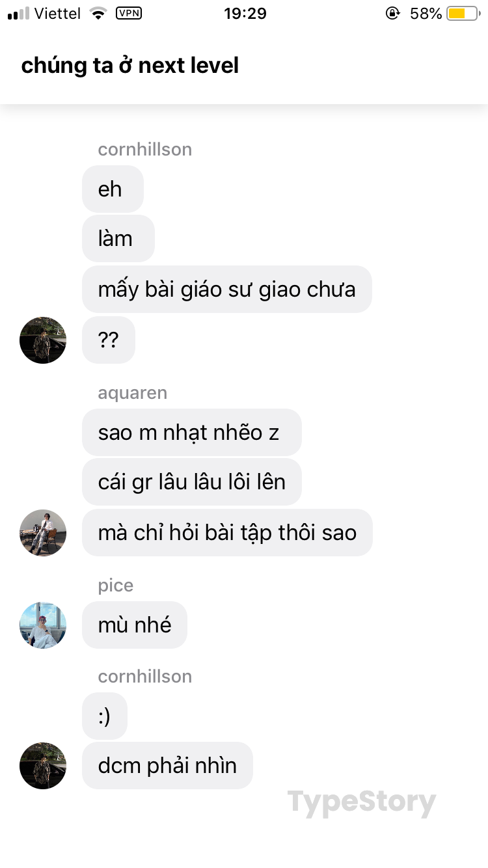
Task: Tap the battery icon in status bar
Action: [464, 14]
